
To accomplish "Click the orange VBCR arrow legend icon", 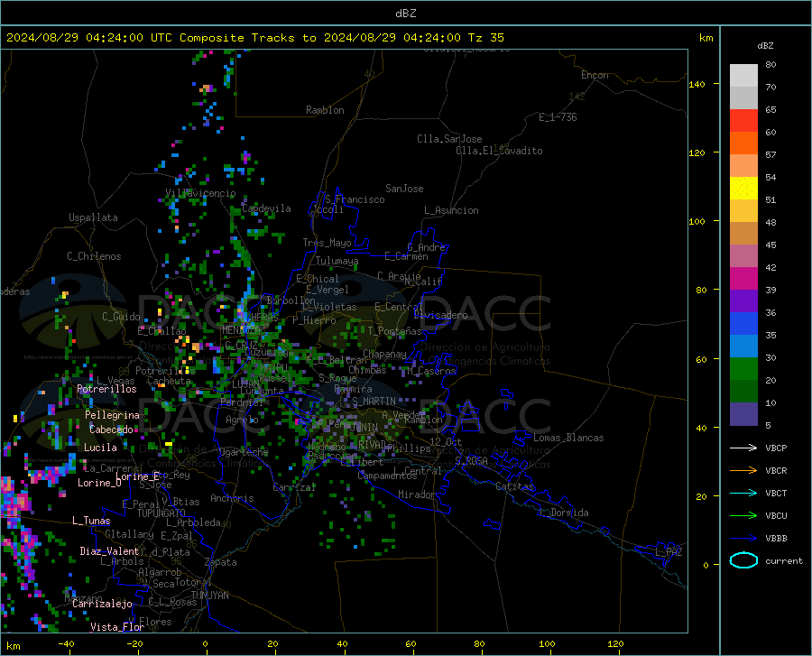I will tap(743, 471).
